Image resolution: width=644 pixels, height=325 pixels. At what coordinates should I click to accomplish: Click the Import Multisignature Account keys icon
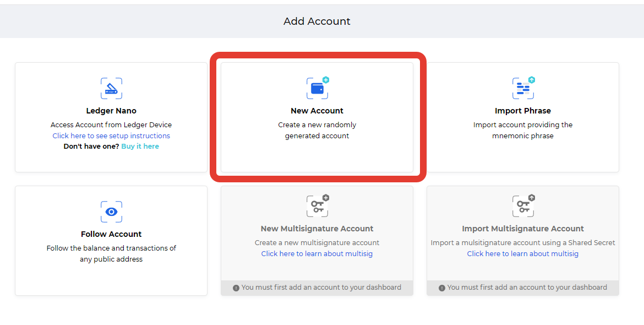[523, 206]
